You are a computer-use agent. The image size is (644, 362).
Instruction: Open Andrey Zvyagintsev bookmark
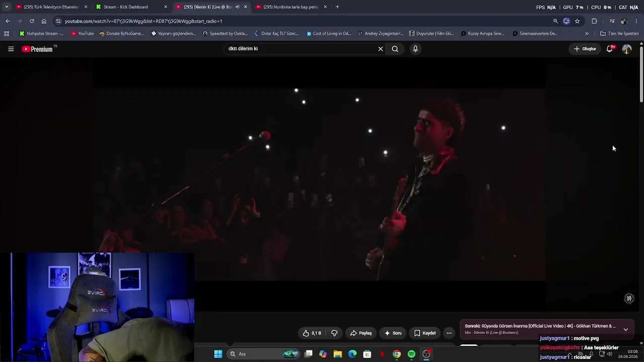click(381, 34)
